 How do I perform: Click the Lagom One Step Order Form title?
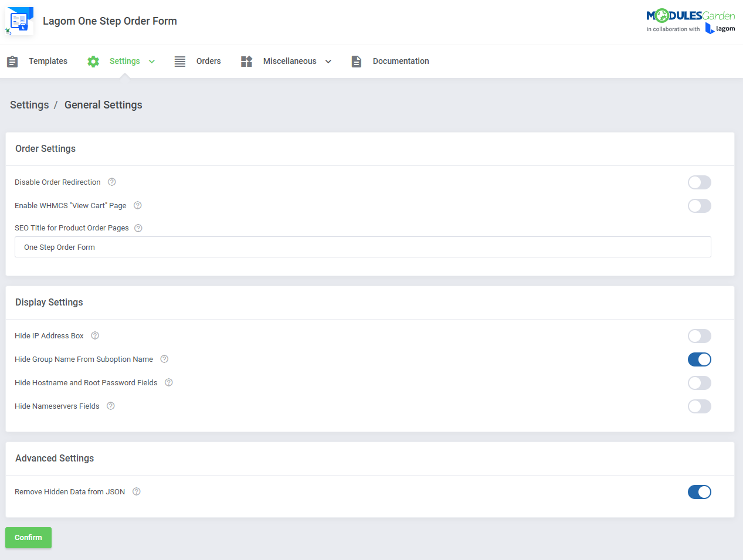point(110,21)
